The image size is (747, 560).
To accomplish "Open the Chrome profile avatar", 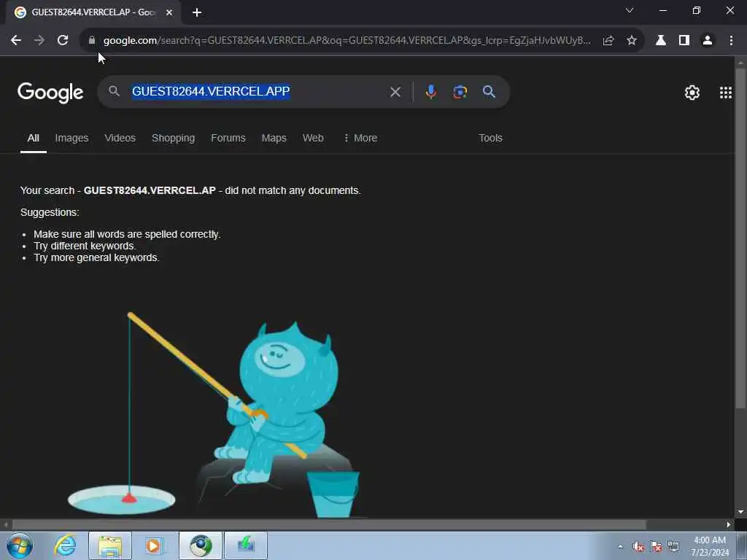I will click(x=708, y=41).
